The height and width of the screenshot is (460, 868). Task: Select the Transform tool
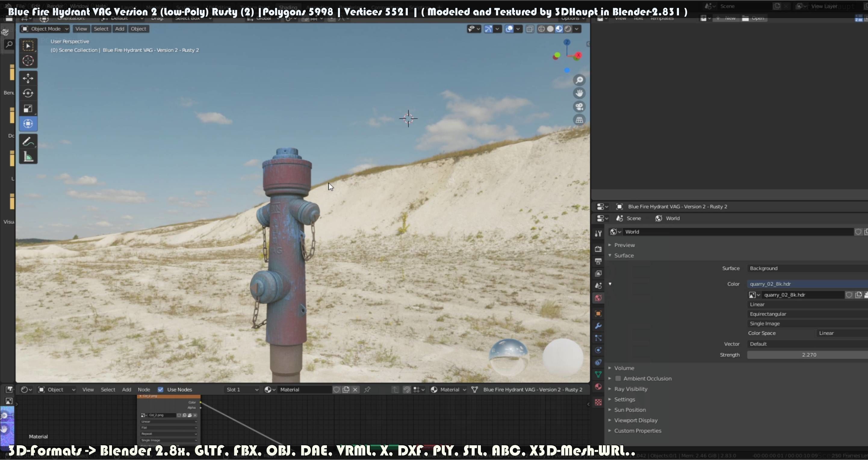click(28, 123)
